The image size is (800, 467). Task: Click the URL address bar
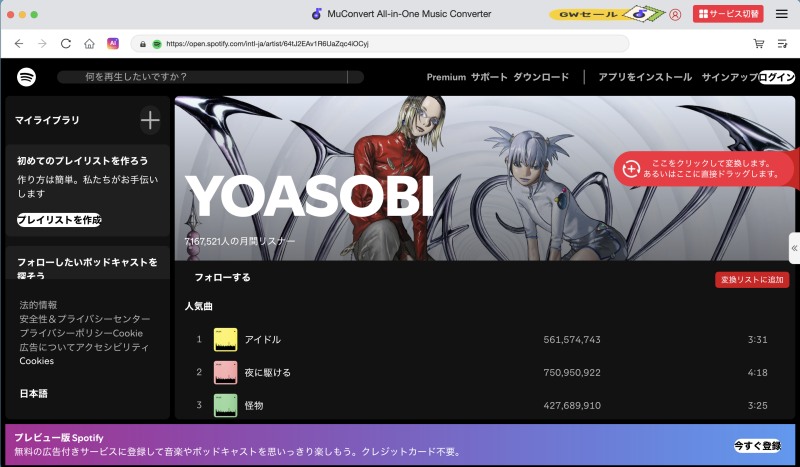point(380,44)
